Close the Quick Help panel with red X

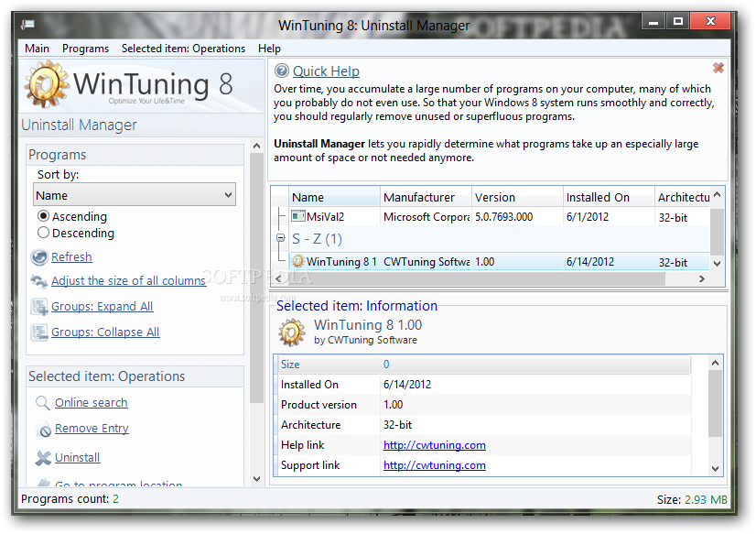click(718, 68)
